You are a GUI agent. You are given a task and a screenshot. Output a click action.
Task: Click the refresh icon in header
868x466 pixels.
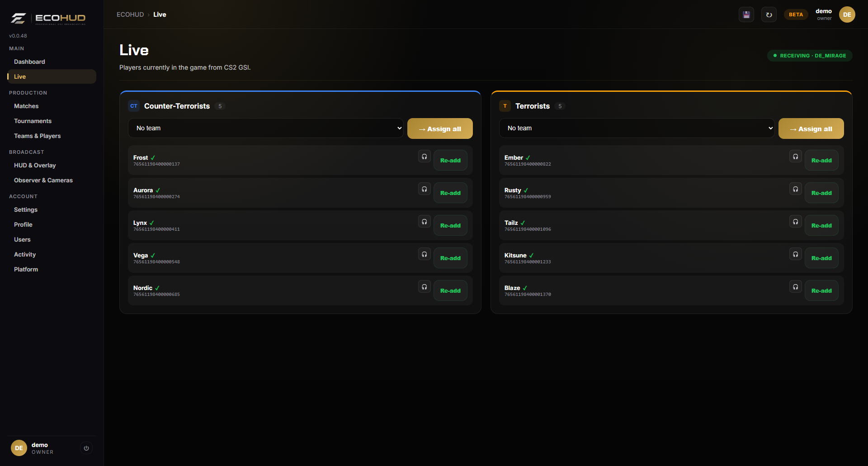[x=769, y=14]
